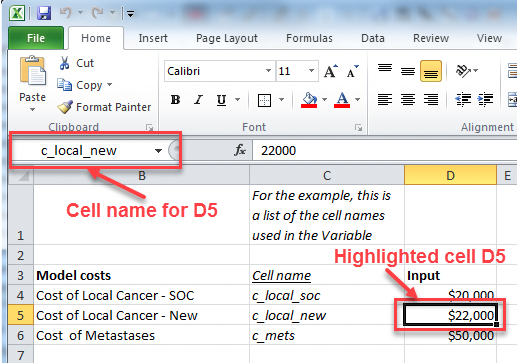The height and width of the screenshot is (364, 519).
Task: Open the View tab
Action: point(489,38)
